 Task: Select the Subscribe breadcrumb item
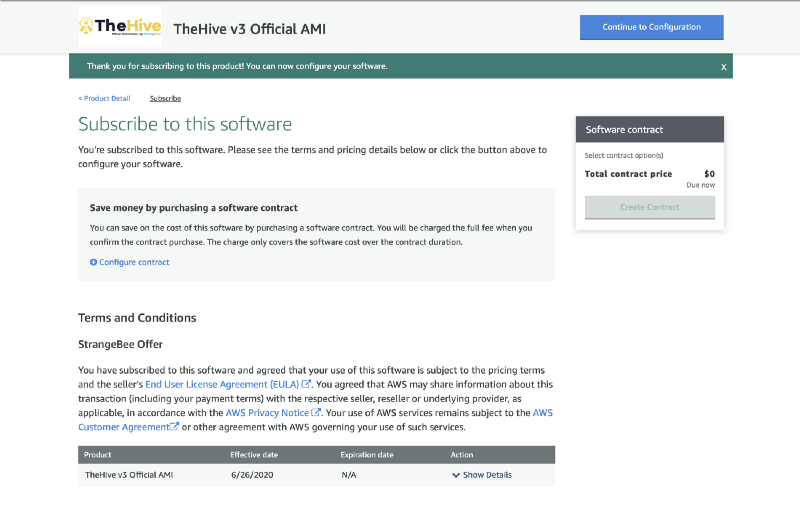pos(165,98)
